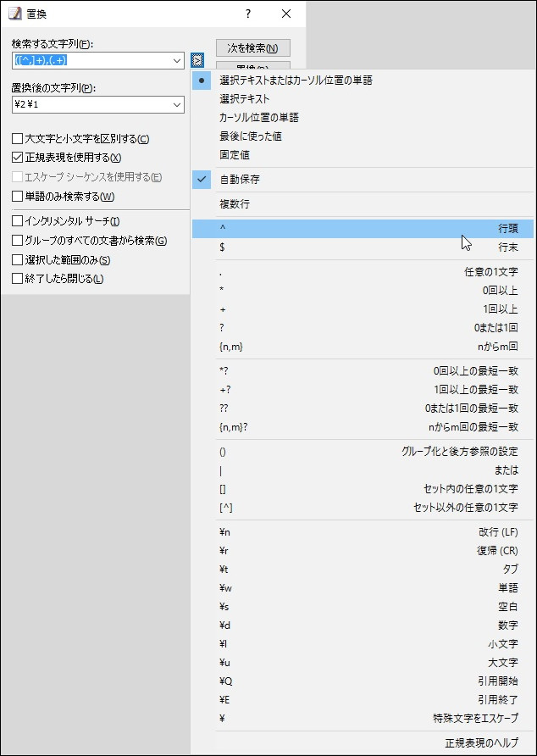Enable 選択した範囲のみ option

coord(17,260)
